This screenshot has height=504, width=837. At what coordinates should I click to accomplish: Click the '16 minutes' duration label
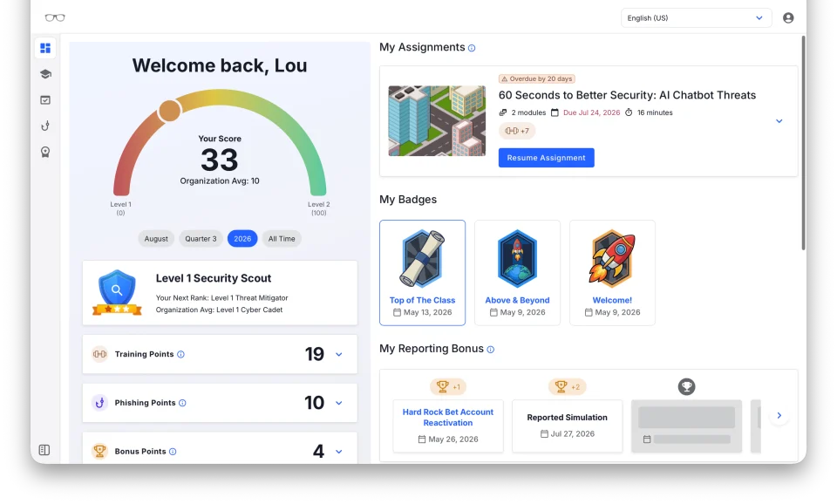(655, 112)
